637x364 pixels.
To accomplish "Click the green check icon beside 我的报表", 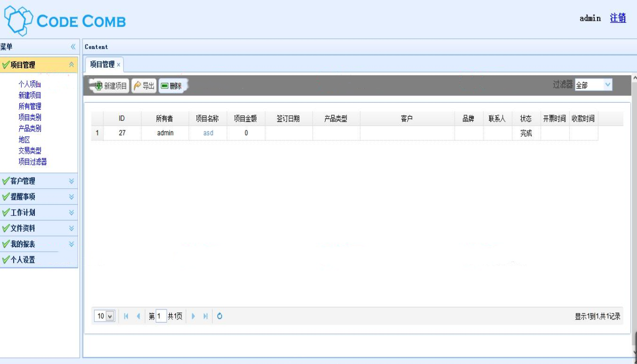I will (x=6, y=244).
